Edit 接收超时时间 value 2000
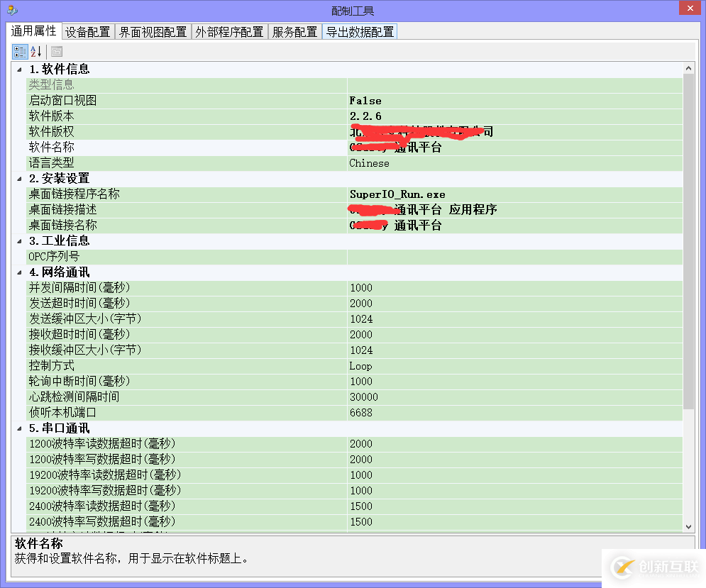Screen dimensions: 706x588 pyautogui.click(x=515, y=335)
